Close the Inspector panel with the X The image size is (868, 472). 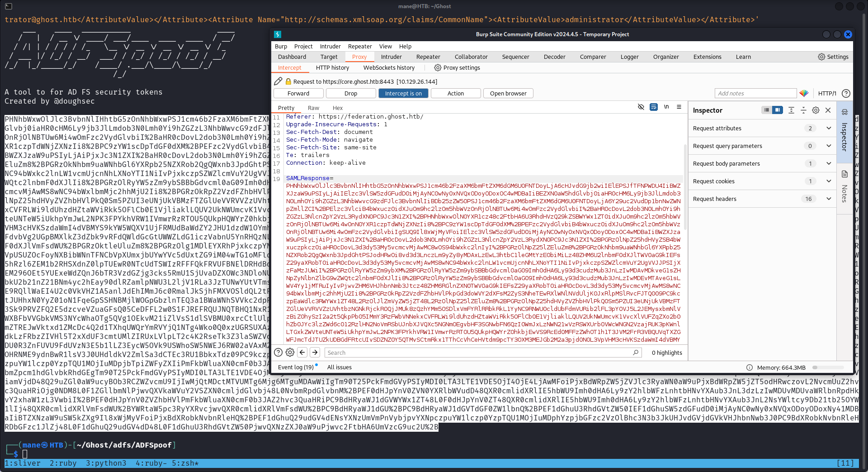coord(828,110)
